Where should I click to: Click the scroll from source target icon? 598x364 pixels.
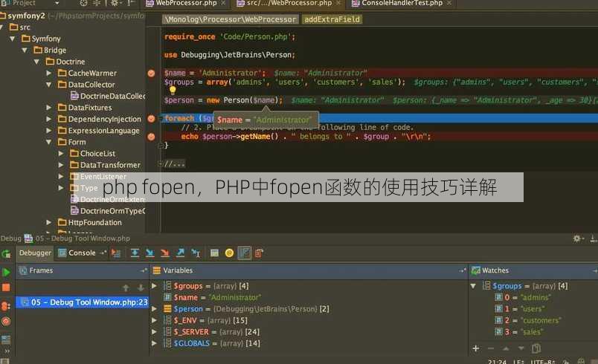[x=83, y=4]
